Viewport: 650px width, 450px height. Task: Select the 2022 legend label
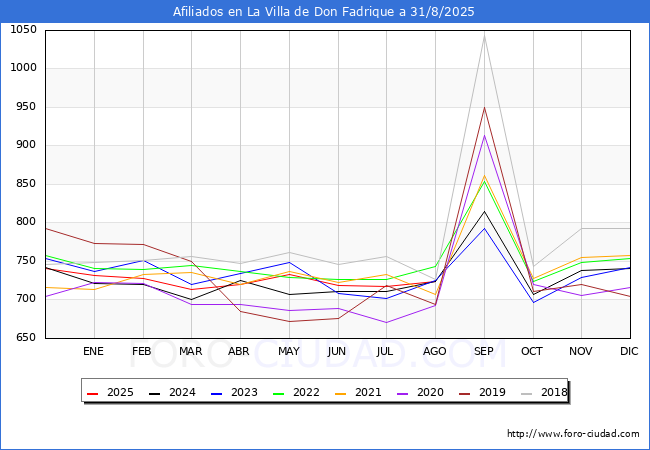[306, 392]
